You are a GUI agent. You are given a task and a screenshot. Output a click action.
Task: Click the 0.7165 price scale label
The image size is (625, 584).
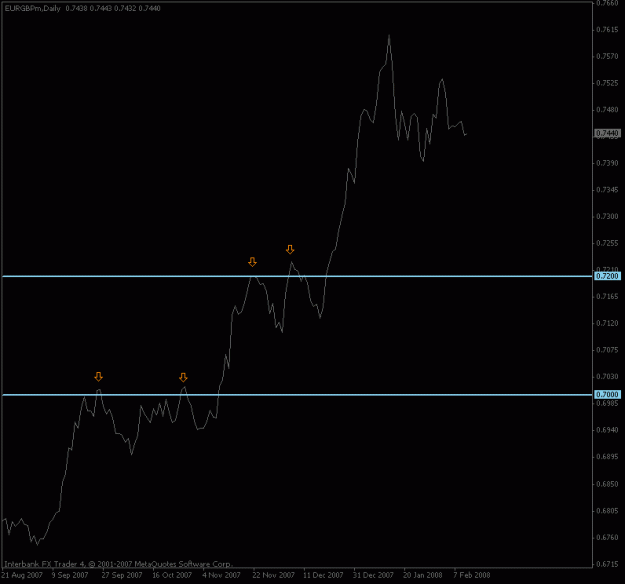tap(607, 297)
